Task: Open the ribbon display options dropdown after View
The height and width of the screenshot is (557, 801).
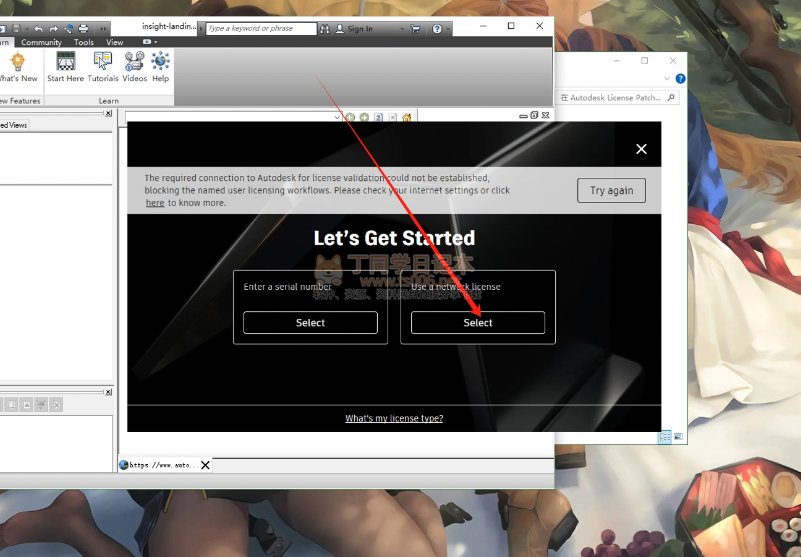Action: click(150, 42)
